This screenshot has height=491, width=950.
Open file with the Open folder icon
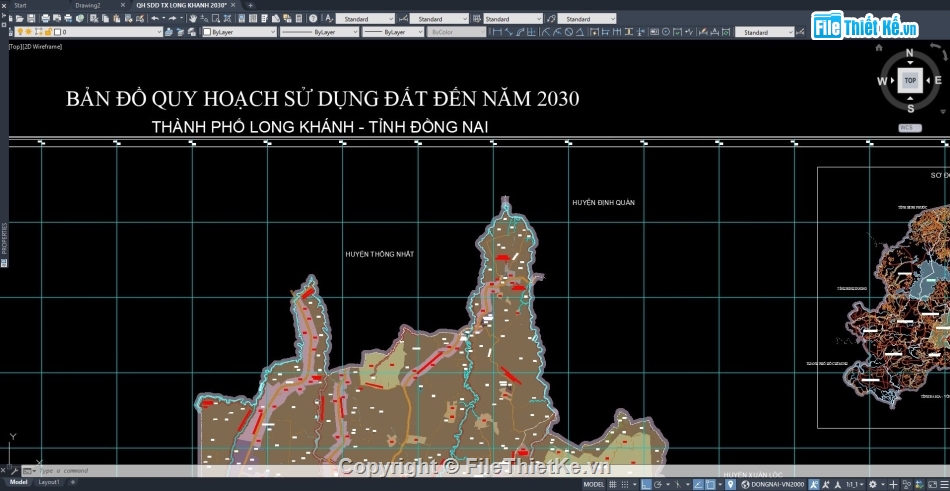[x=19, y=18]
